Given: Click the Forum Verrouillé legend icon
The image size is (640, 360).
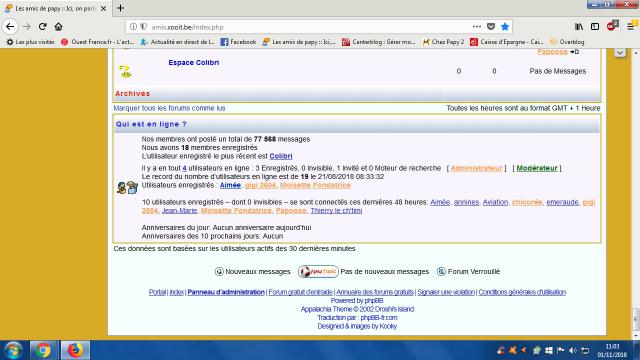Looking at the screenshot, I should (x=441, y=271).
